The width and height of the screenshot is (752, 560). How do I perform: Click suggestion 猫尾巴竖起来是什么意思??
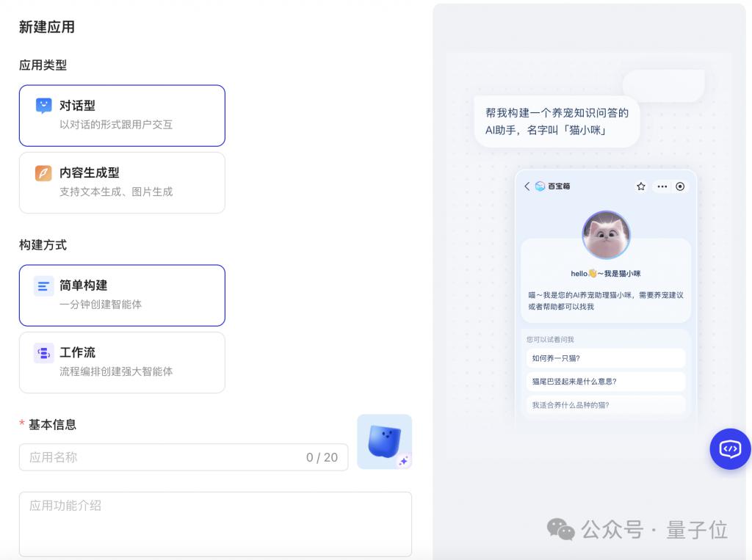(605, 382)
